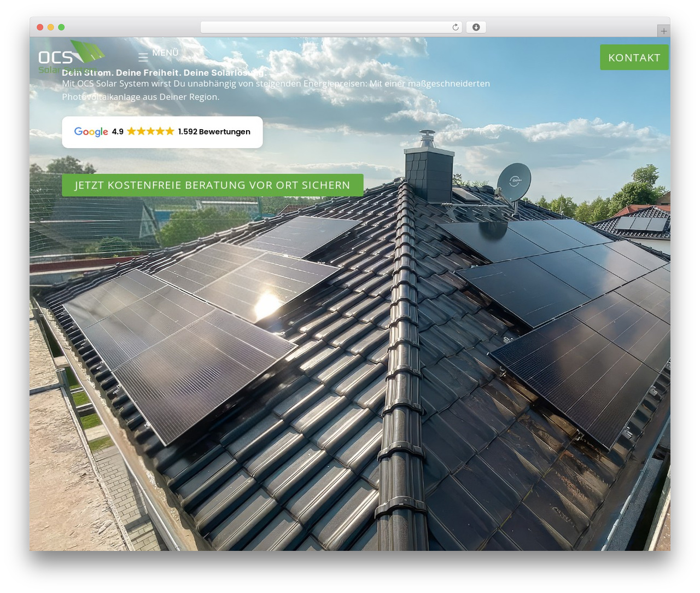Viewport: 700px width, 593px height.
Task: Open the 1.592 Bewertungen reviews link
Action: [x=214, y=132]
